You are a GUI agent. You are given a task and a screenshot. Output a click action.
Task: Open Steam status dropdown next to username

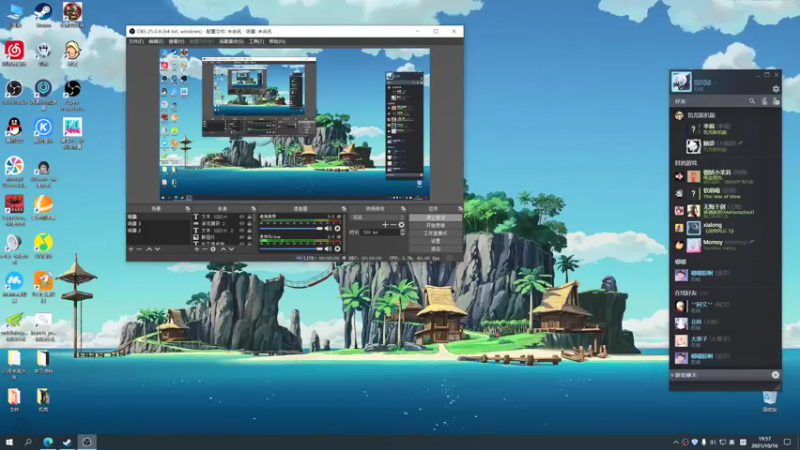[715, 83]
